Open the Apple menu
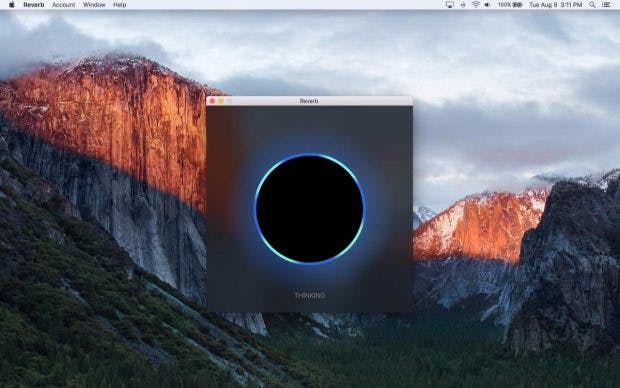 click(x=11, y=5)
